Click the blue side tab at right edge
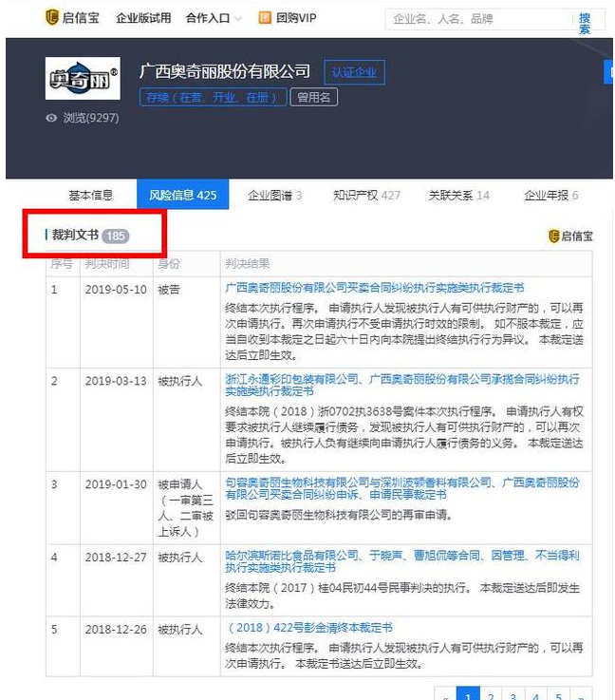This screenshot has width=615, height=700. coord(608,72)
